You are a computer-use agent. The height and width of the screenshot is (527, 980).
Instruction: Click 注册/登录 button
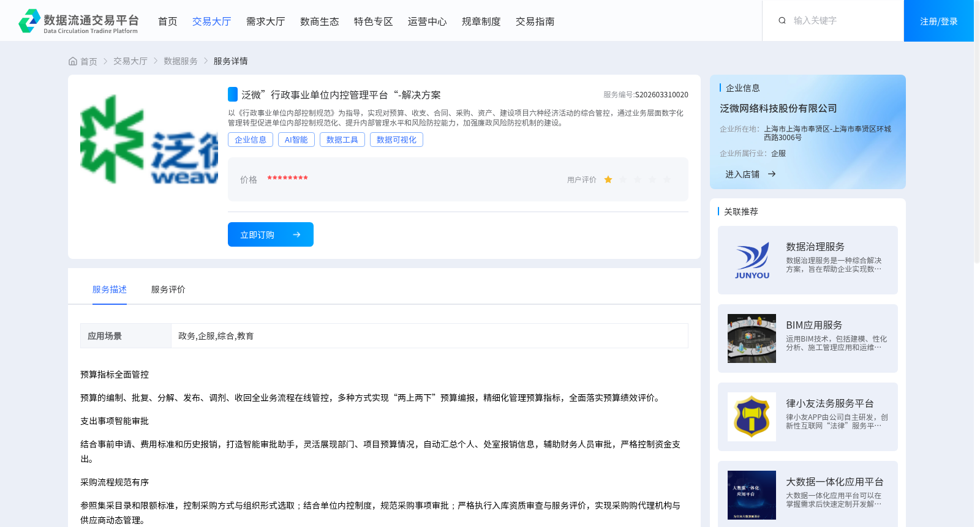click(939, 21)
